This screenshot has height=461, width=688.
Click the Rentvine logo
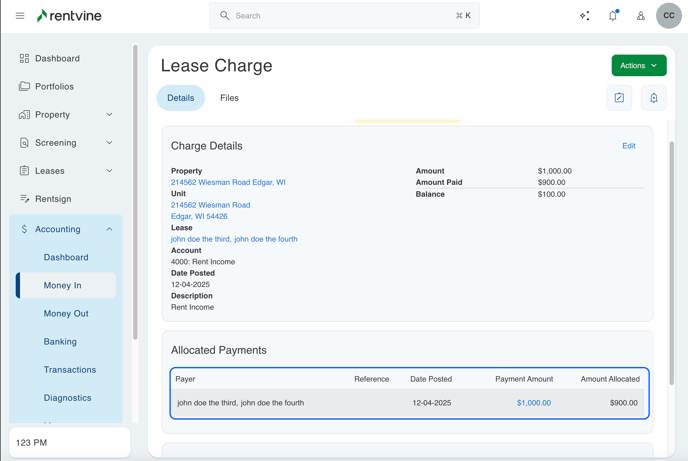pos(70,16)
